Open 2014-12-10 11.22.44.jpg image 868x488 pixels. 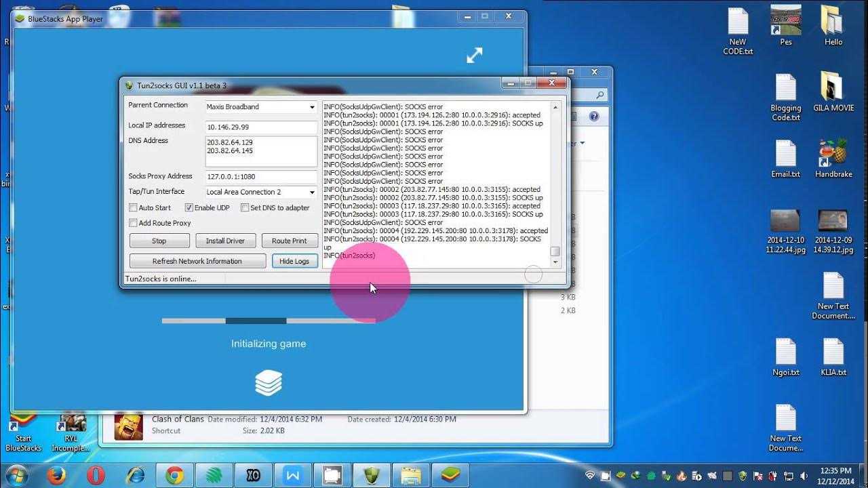point(785,231)
